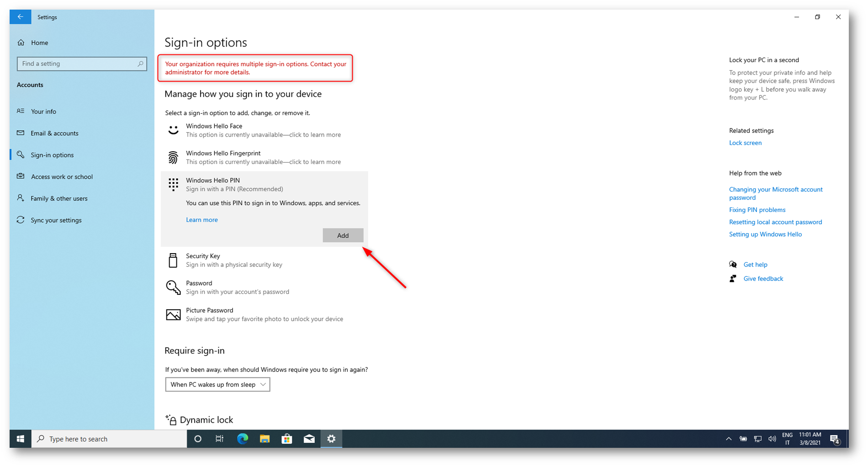Open the Home settings page
Viewport: 868px width, 467px height.
(39, 42)
